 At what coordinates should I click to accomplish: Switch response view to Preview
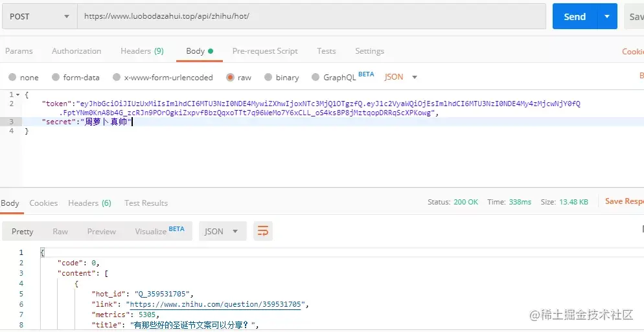(102, 232)
